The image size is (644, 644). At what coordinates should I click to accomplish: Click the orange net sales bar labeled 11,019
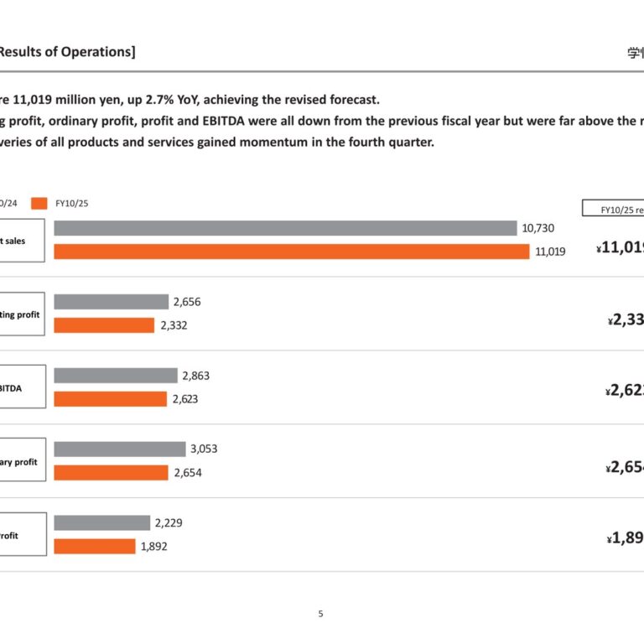point(292,252)
